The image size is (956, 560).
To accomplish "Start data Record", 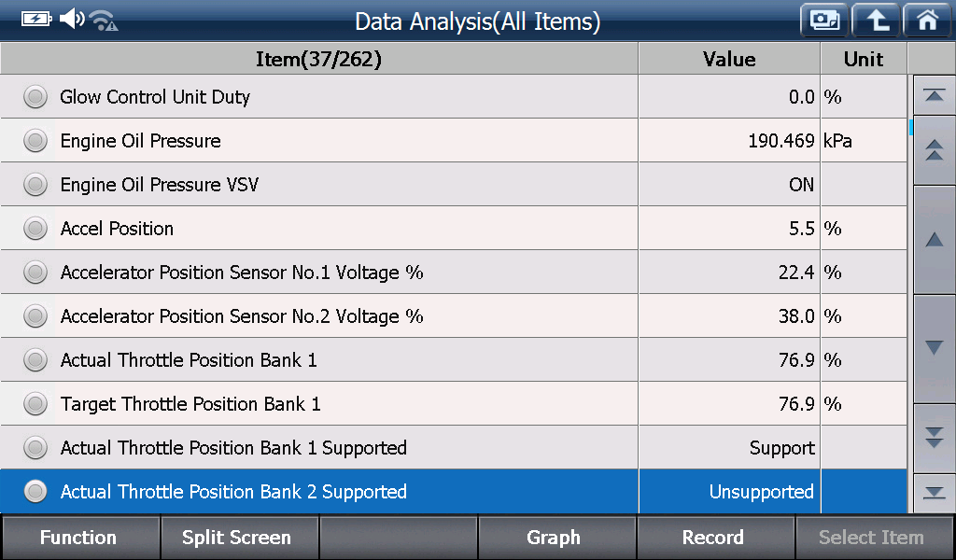I will pos(714,538).
